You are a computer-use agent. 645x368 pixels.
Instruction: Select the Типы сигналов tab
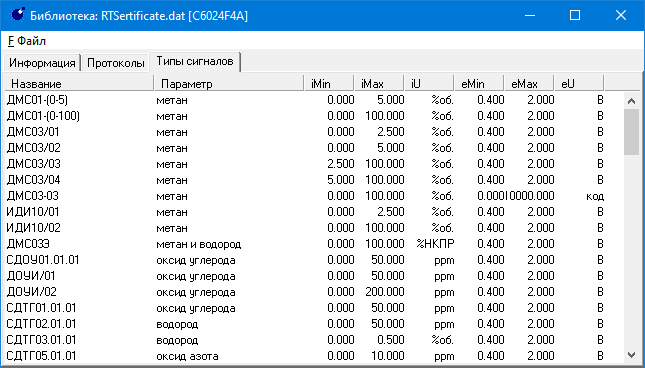(195, 62)
